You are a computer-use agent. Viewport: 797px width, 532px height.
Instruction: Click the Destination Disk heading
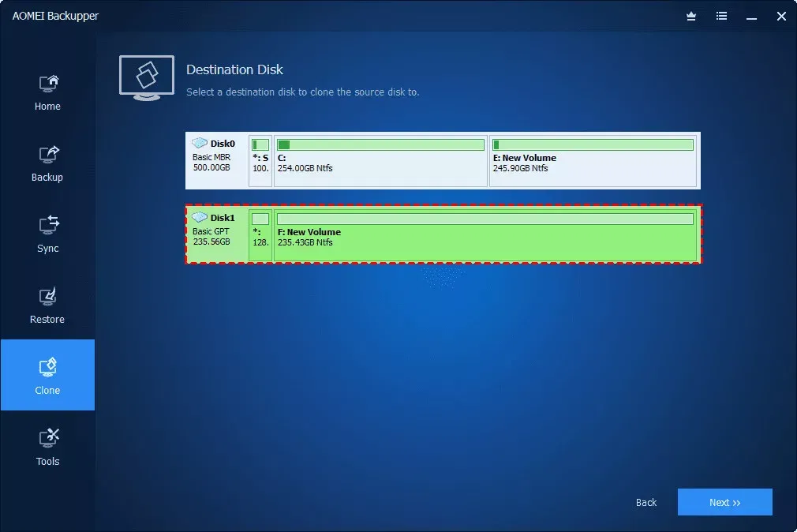coord(234,69)
